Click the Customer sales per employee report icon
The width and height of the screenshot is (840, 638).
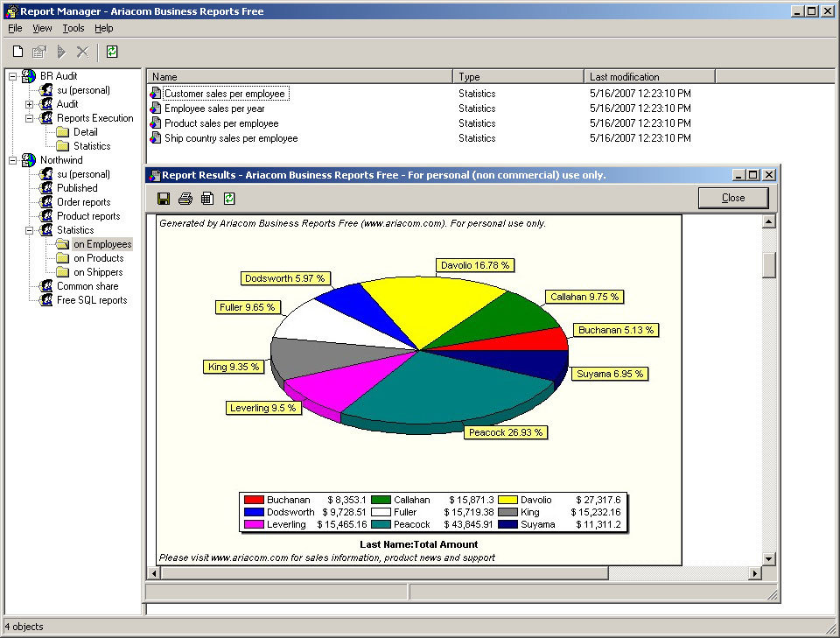(156, 94)
